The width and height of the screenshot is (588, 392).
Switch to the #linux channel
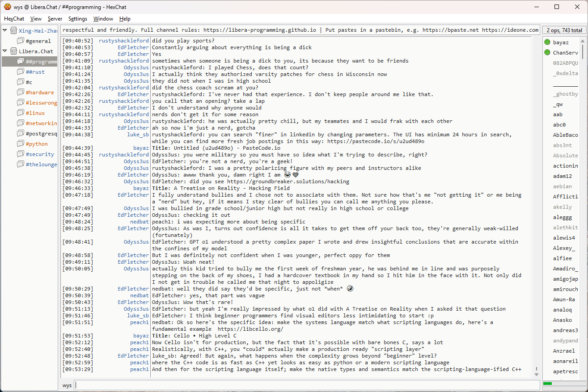coord(35,113)
